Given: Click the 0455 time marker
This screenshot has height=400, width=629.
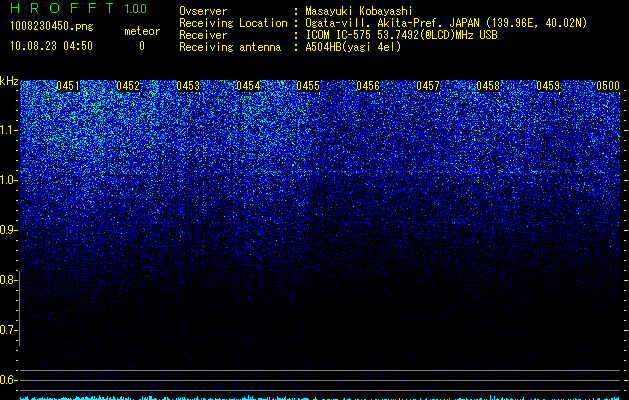Looking at the screenshot, I should coord(308,86).
